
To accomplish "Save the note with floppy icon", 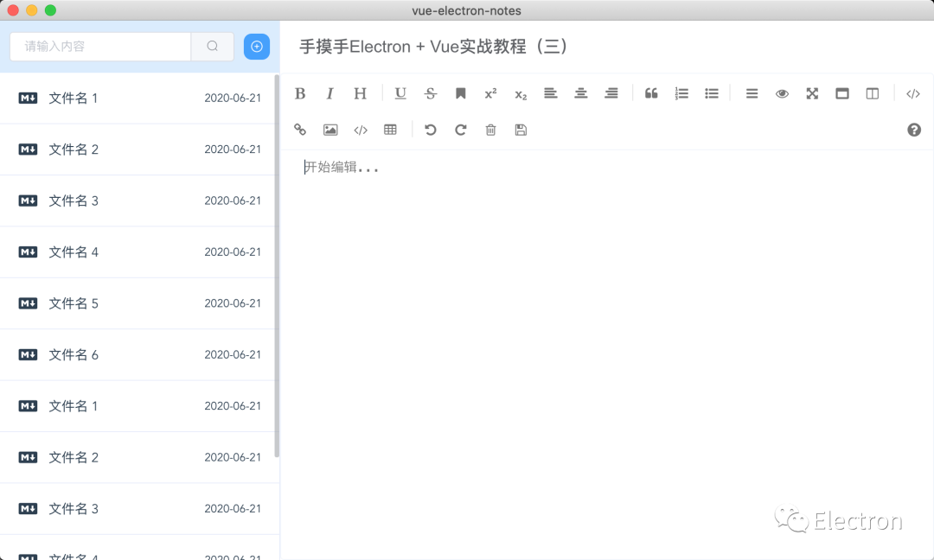I will (x=521, y=130).
